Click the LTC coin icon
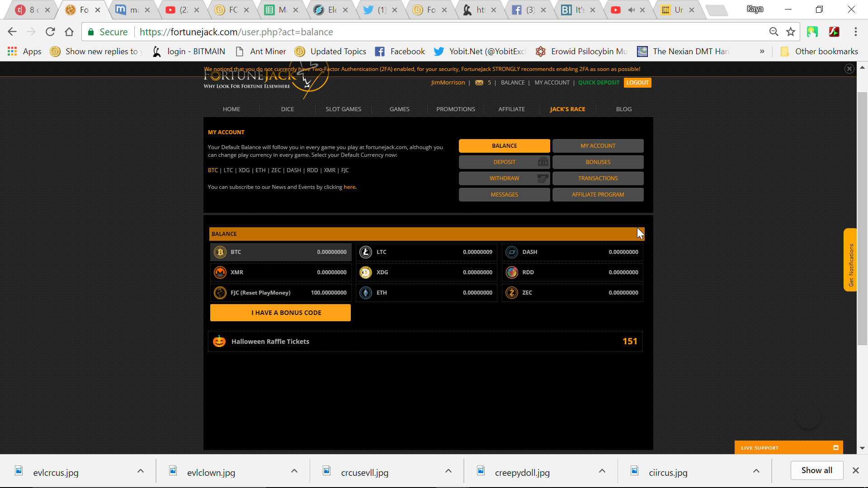The width and height of the screenshot is (868, 488). (x=366, y=252)
